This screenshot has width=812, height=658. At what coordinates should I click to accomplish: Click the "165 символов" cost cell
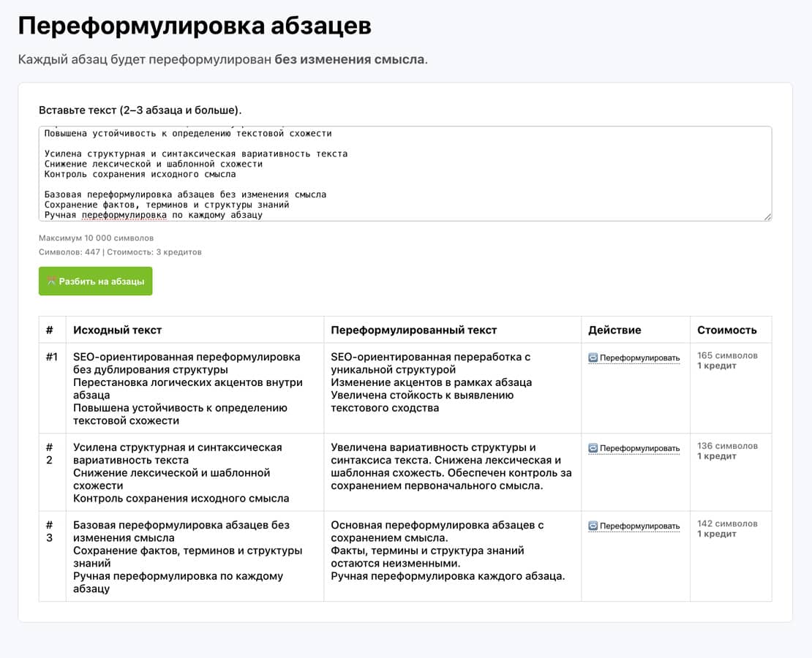point(727,355)
